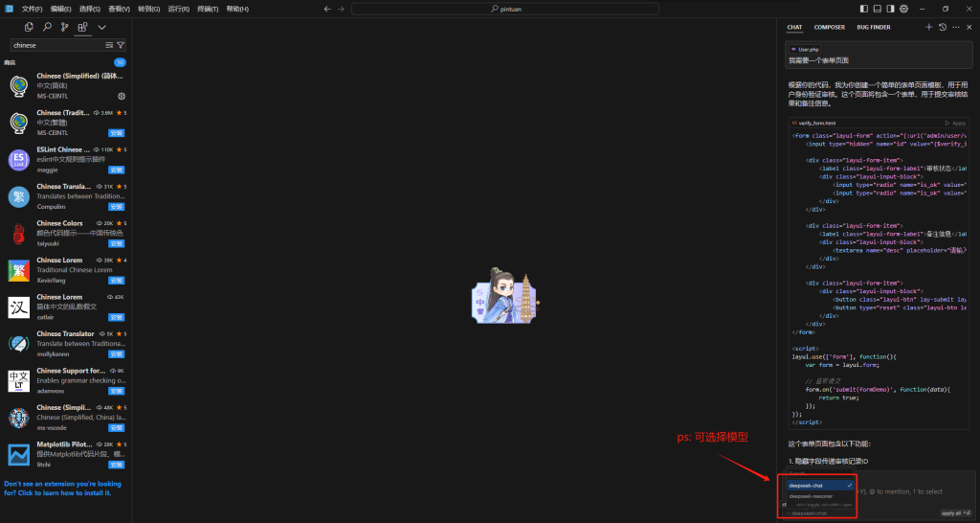Open the 帮助(H) menu
The height and width of the screenshot is (523, 980).
(x=237, y=9)
